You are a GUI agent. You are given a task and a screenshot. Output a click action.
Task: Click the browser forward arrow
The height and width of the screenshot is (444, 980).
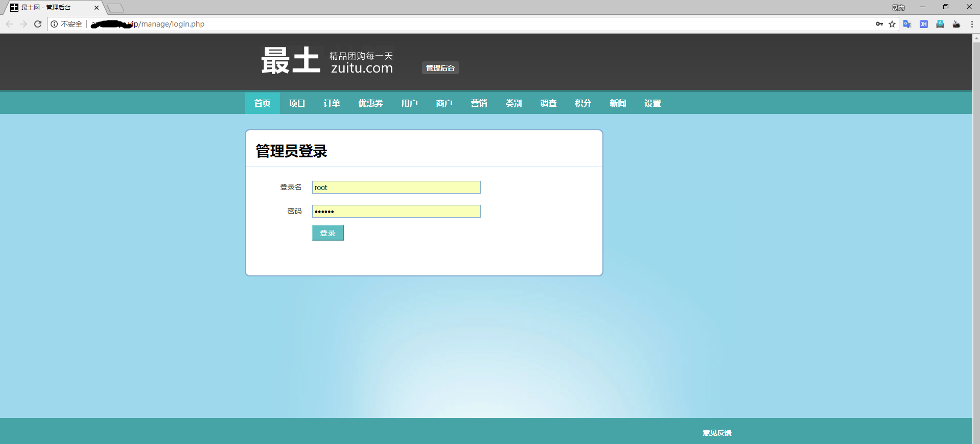tap(24, 24)
